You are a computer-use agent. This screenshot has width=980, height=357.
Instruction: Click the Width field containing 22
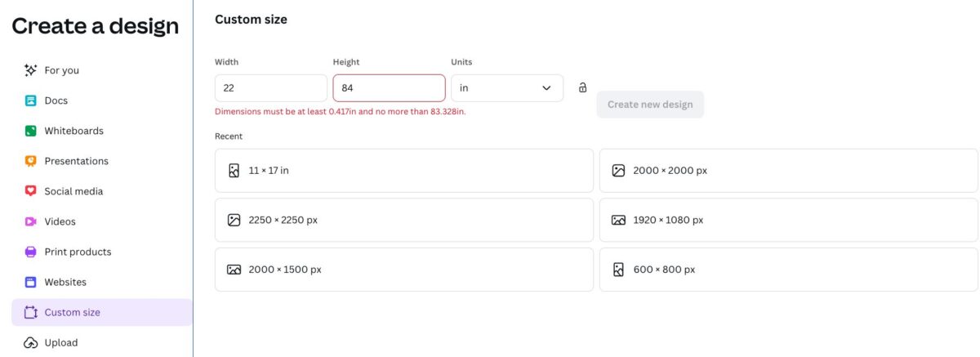tap(271, 87)
